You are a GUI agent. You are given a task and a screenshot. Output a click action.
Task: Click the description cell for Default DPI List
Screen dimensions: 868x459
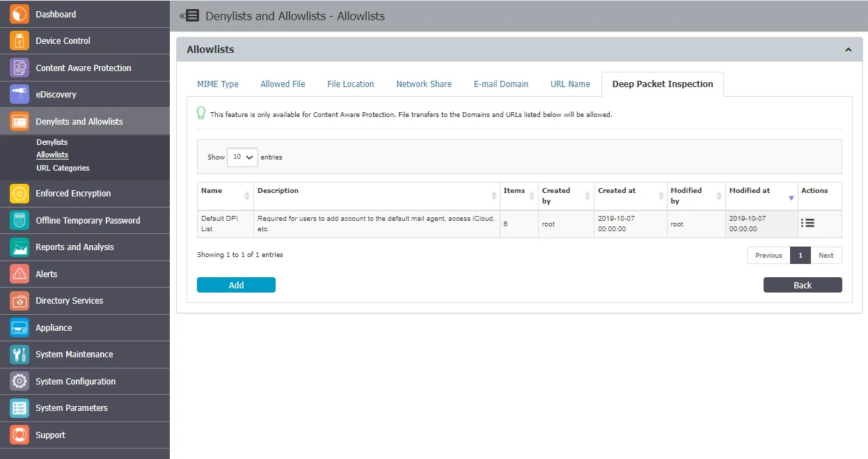377,224
